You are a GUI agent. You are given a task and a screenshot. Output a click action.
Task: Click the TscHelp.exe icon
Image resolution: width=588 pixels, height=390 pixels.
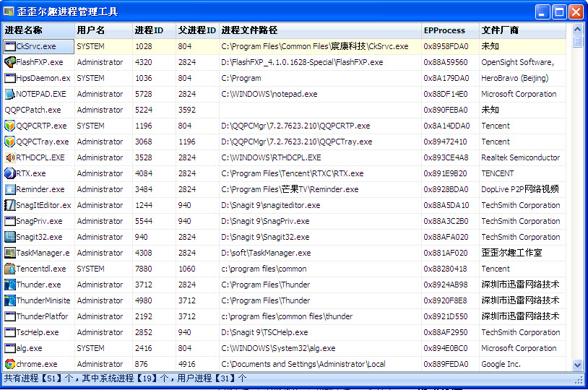9,332
